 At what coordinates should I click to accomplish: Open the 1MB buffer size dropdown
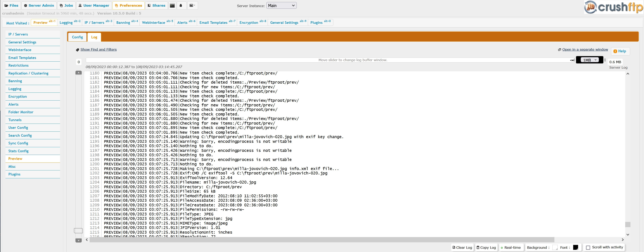click(590, 60)
